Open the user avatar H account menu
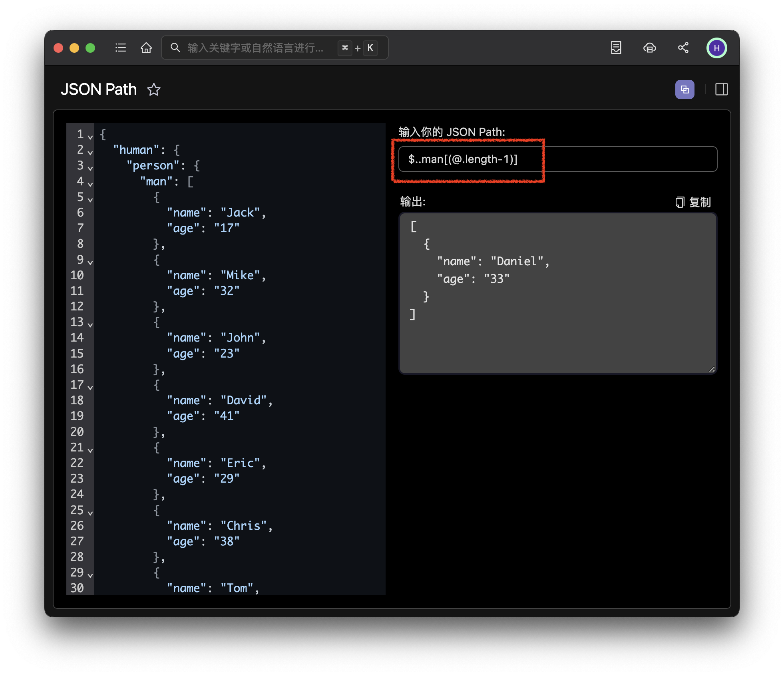Image resolution: width=784 pixels, height=676 pixels. point(717,48)
